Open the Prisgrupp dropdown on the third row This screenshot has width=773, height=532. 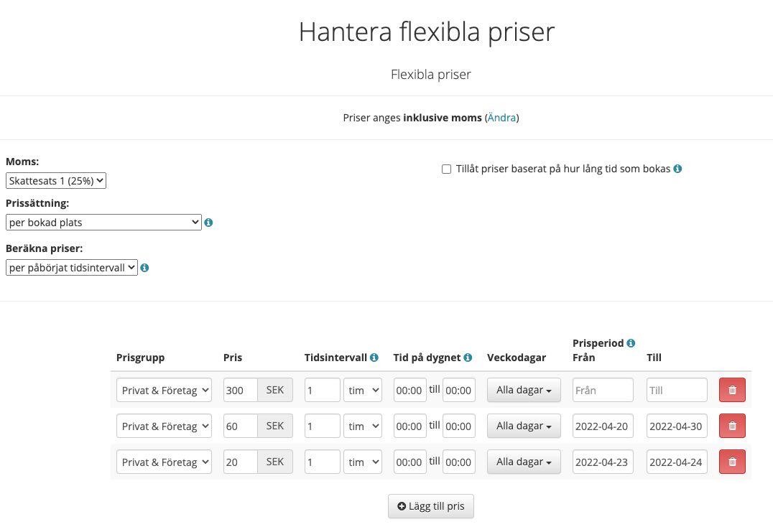[x=164, y=462]
